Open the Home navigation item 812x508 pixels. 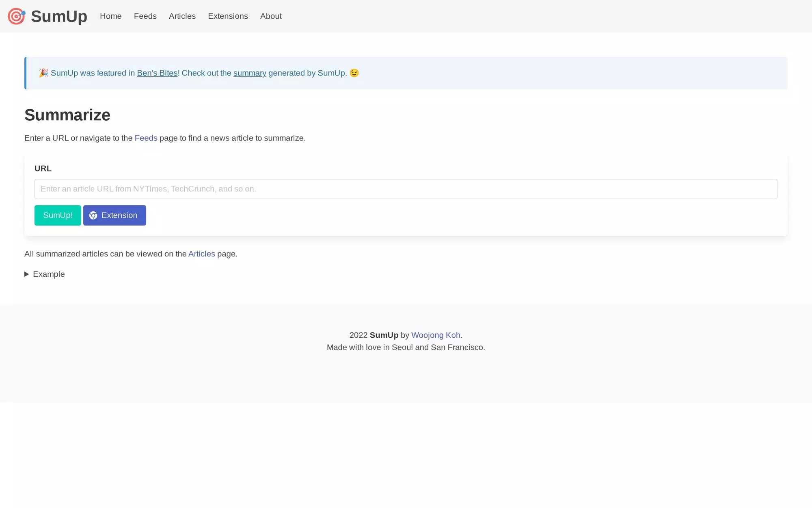tap(110, 16)
